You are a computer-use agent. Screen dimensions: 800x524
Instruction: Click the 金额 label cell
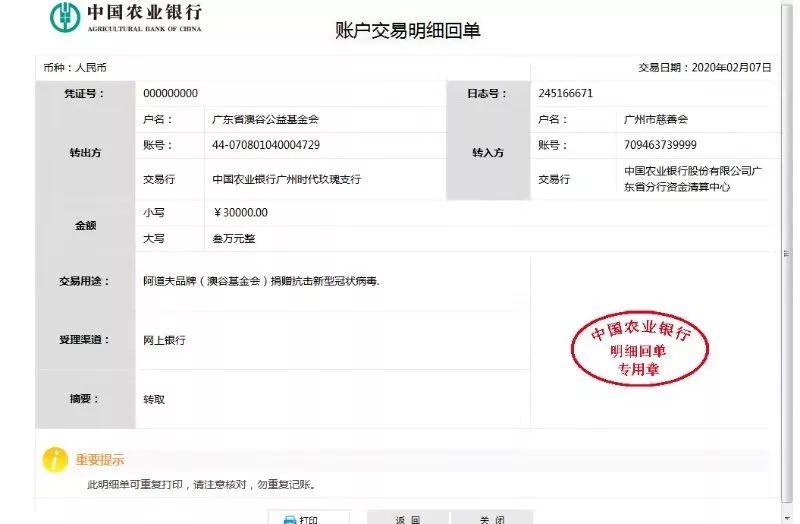tap(85, 226)
